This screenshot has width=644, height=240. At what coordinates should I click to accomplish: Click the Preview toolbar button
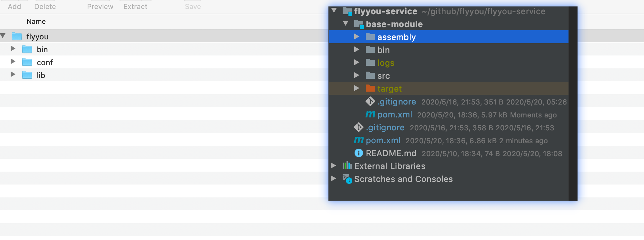pyautogui.click(x=100, y=6)
